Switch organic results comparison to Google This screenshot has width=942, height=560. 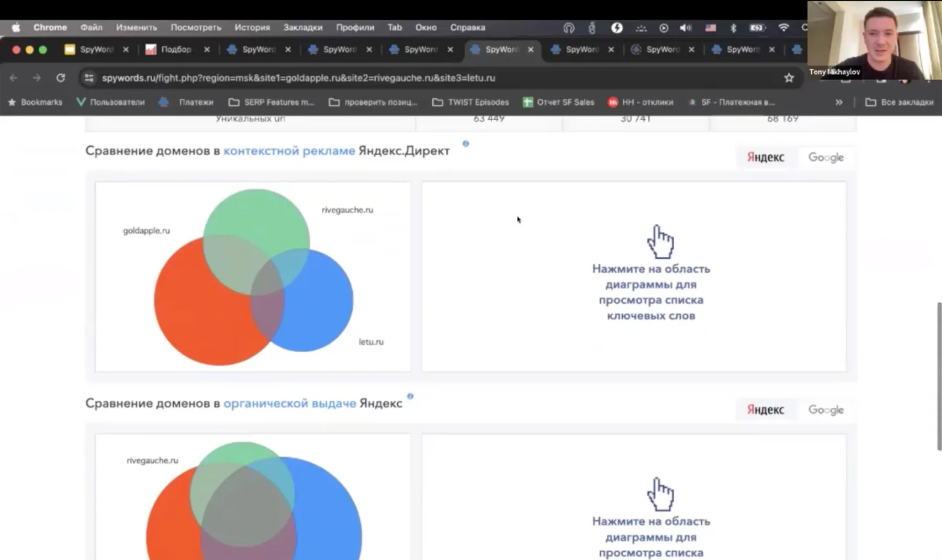pyautogui.click(x=826, y=410)
